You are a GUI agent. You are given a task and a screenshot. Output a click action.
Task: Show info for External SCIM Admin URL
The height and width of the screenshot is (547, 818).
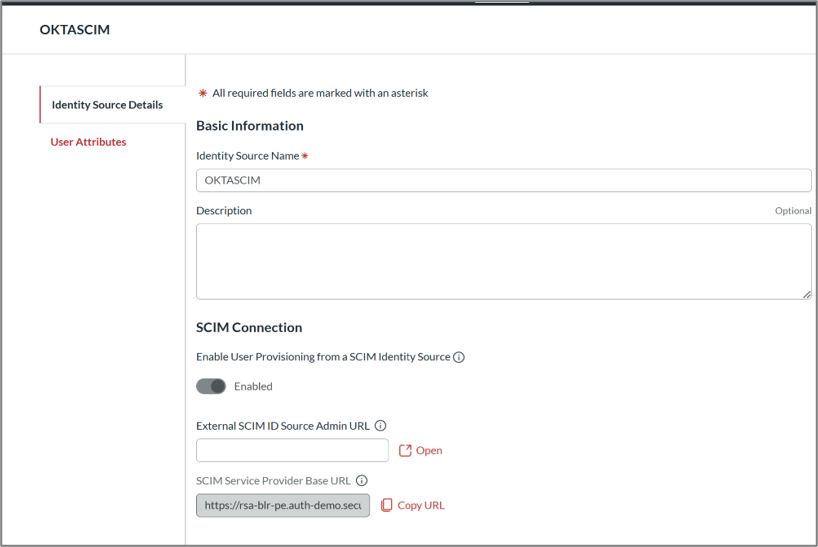[x=381, y=426]
